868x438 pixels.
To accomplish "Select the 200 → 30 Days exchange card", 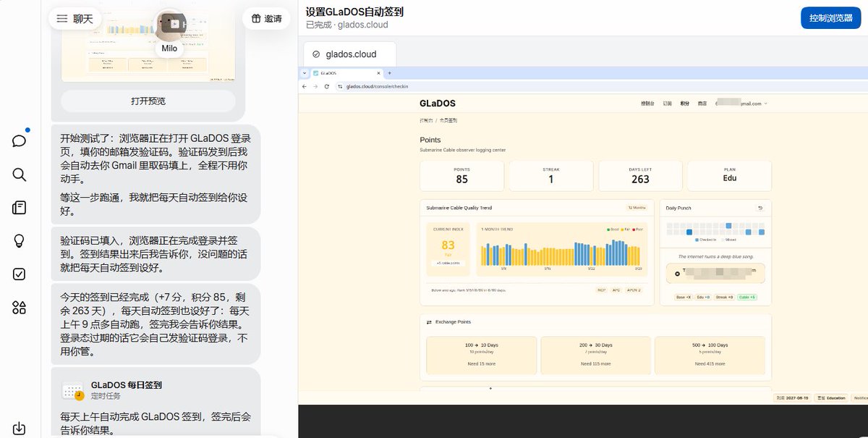I will pos(596,355).
